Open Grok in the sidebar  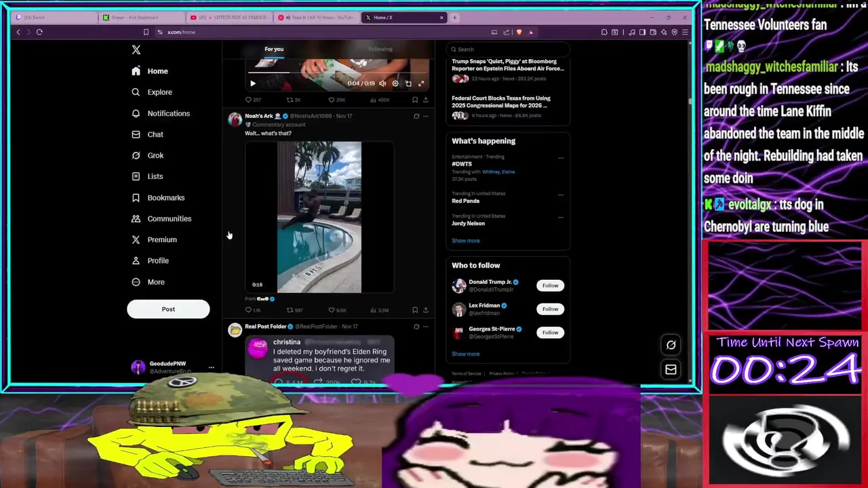(x=147, y=155)
